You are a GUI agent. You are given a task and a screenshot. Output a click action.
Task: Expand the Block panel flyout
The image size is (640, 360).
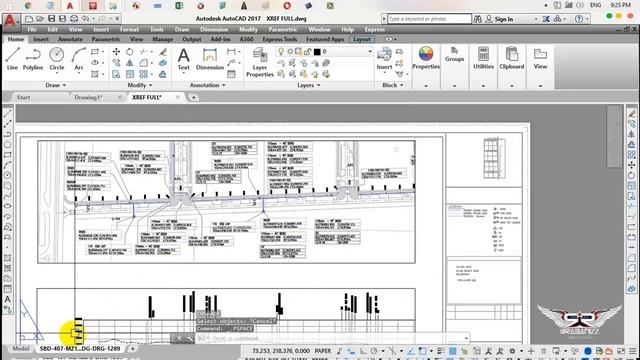point(393,85)
